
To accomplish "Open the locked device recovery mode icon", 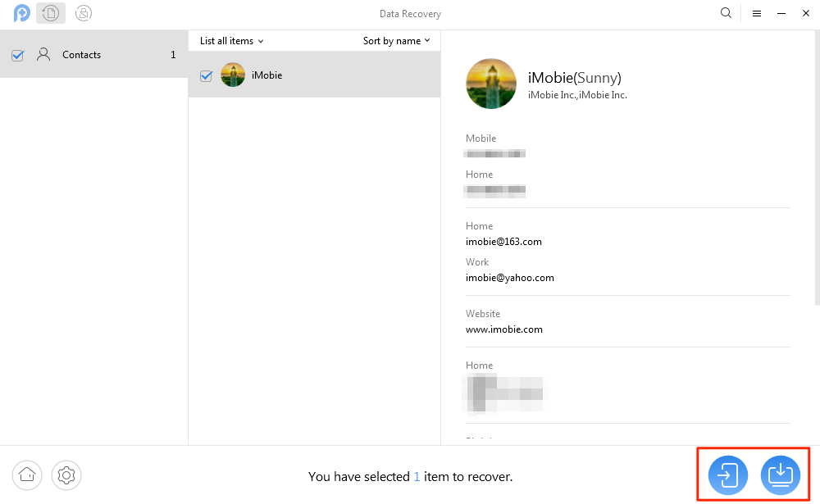I will 84,13.
